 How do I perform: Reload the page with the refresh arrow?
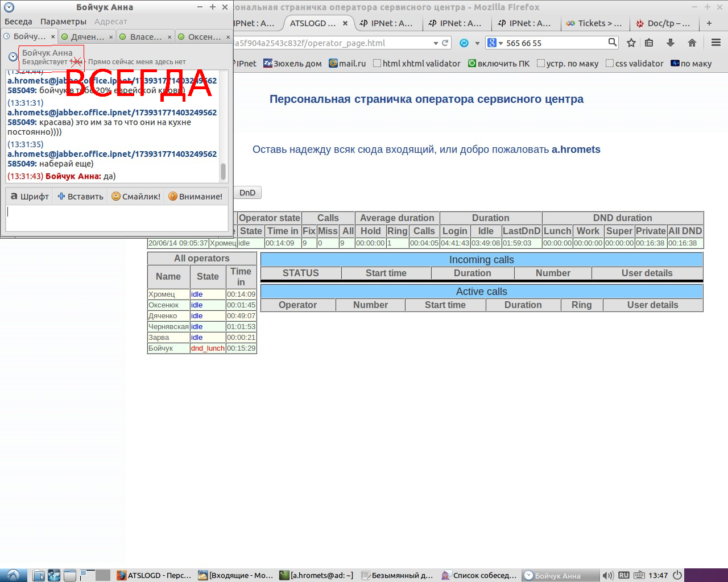445,43
